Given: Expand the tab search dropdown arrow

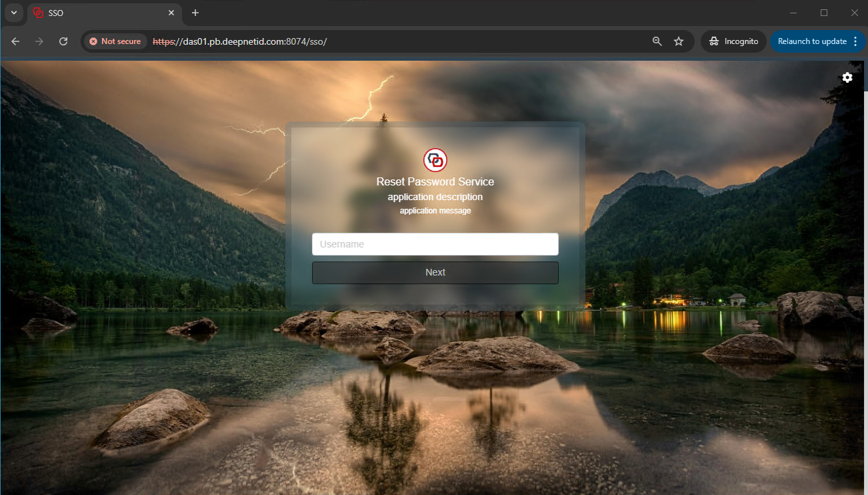Looking at the screenshot, I should tap(13, 13).
